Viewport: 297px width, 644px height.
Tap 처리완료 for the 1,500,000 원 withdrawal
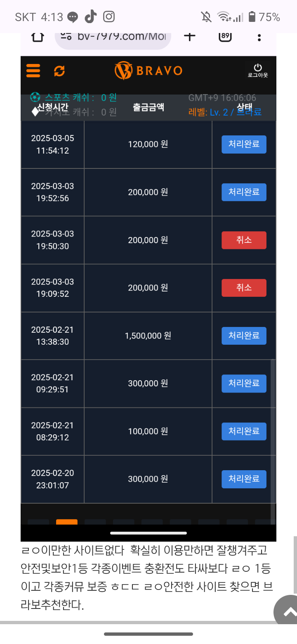[244, 336]
